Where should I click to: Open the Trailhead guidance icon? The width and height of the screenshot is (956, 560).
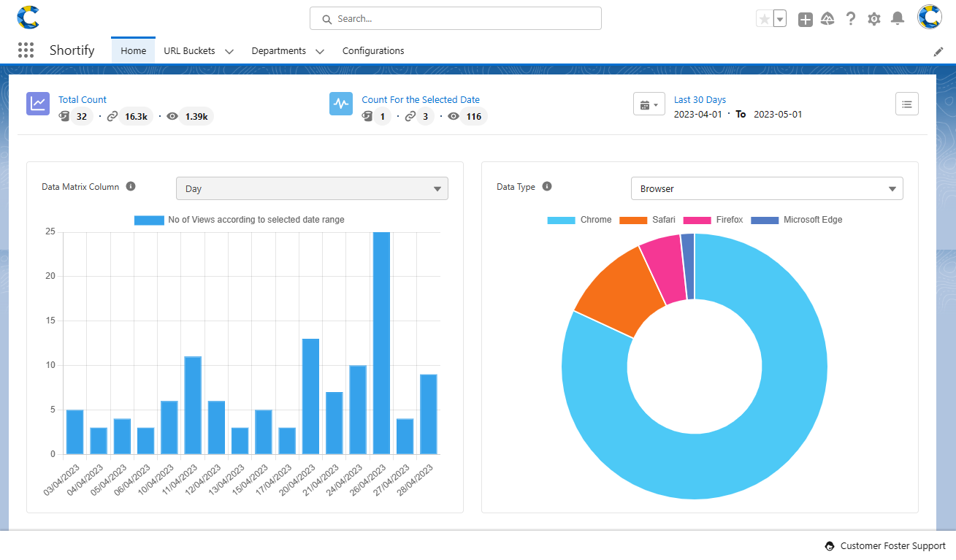click(x=827, y=19)
